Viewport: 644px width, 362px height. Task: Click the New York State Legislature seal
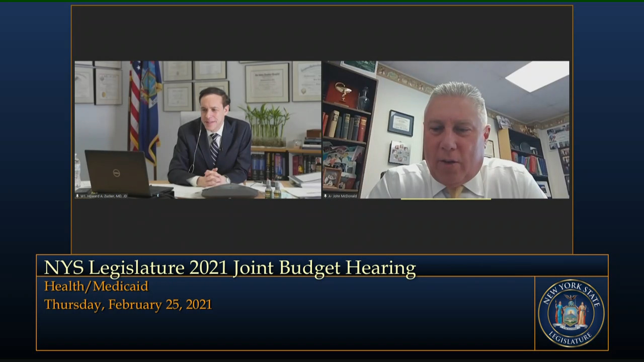[x=571, y=313]
